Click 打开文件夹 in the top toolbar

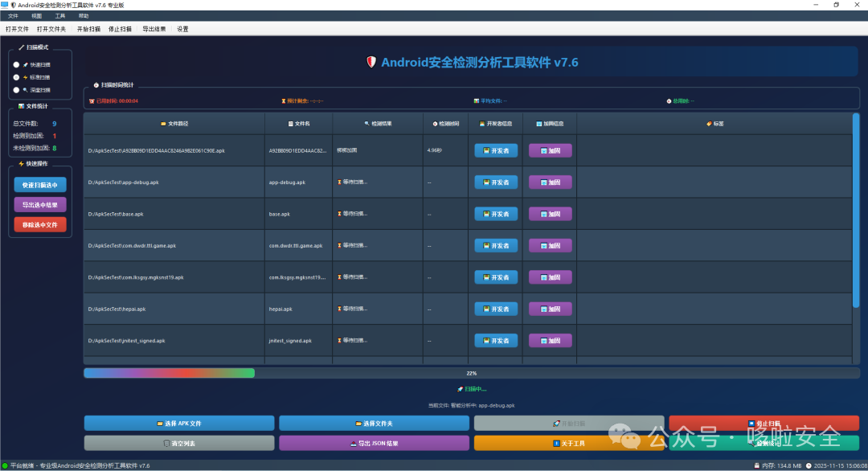(51, 29)
